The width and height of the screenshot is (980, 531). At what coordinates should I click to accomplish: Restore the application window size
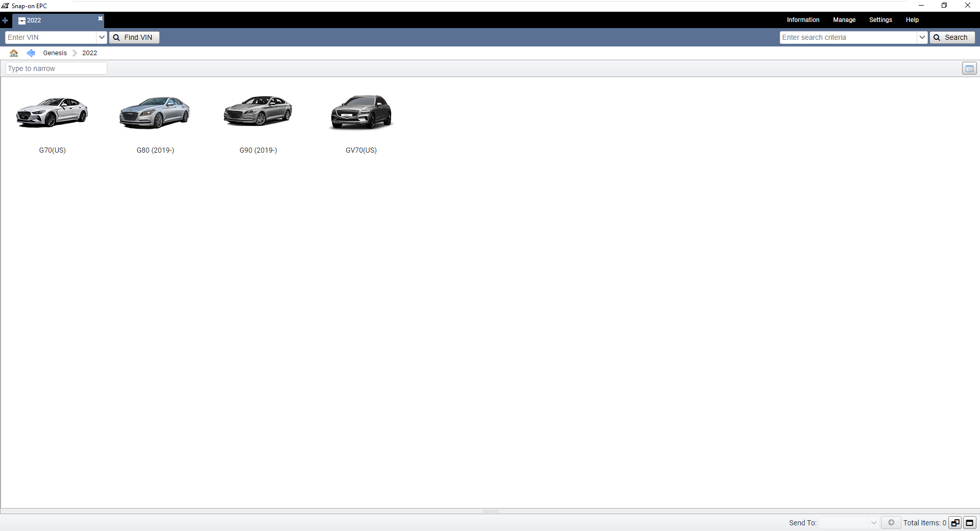tap(944, 5)
